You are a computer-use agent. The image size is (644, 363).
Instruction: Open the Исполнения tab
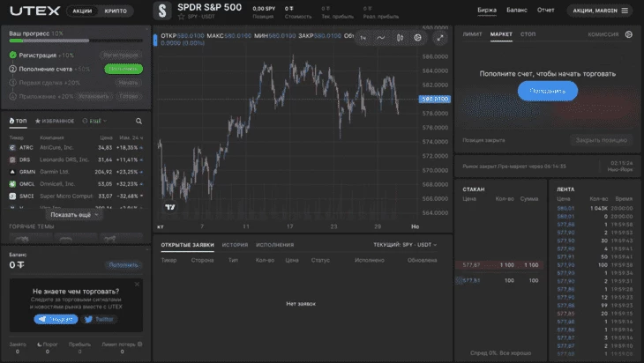274,245
